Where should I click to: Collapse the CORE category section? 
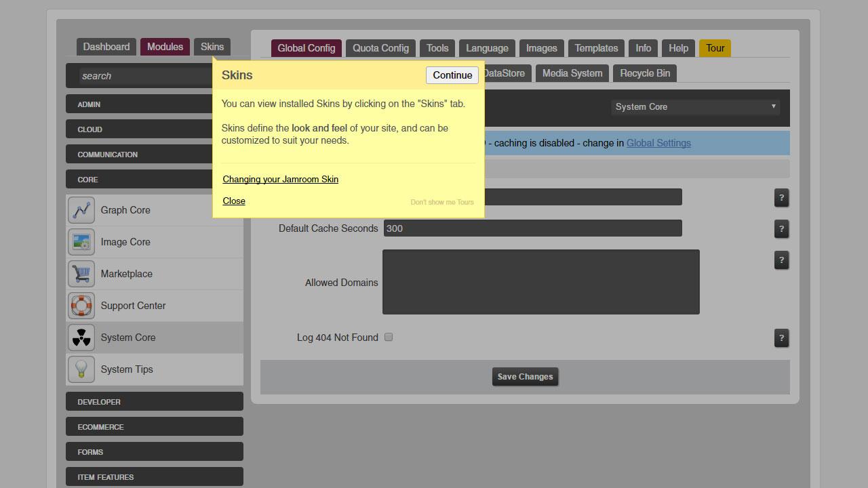pos(140,180)
